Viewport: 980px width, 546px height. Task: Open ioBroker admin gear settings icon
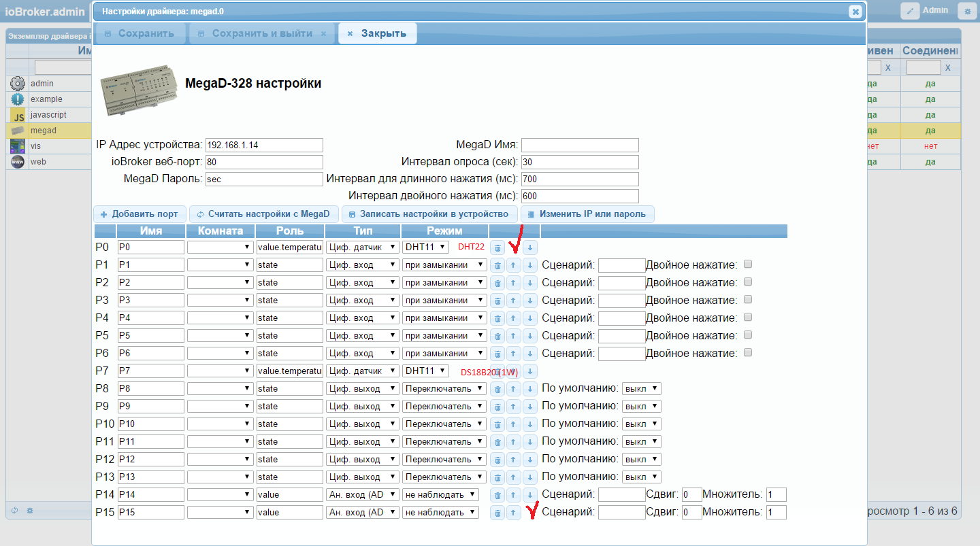coord(966,11)
